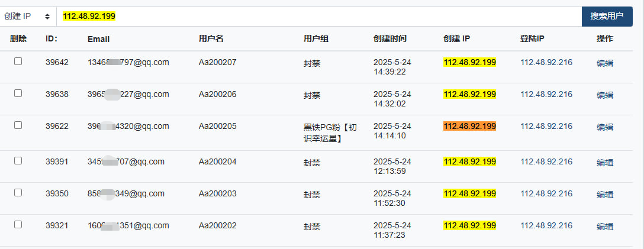Click username Aa200206
Screen dimensions: 644x249
click(218, 95)
